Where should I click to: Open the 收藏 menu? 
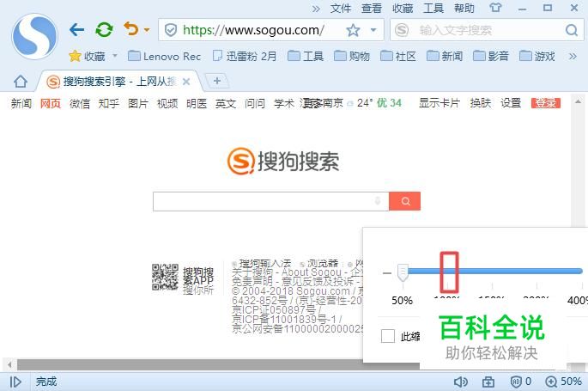coord(403,9)
